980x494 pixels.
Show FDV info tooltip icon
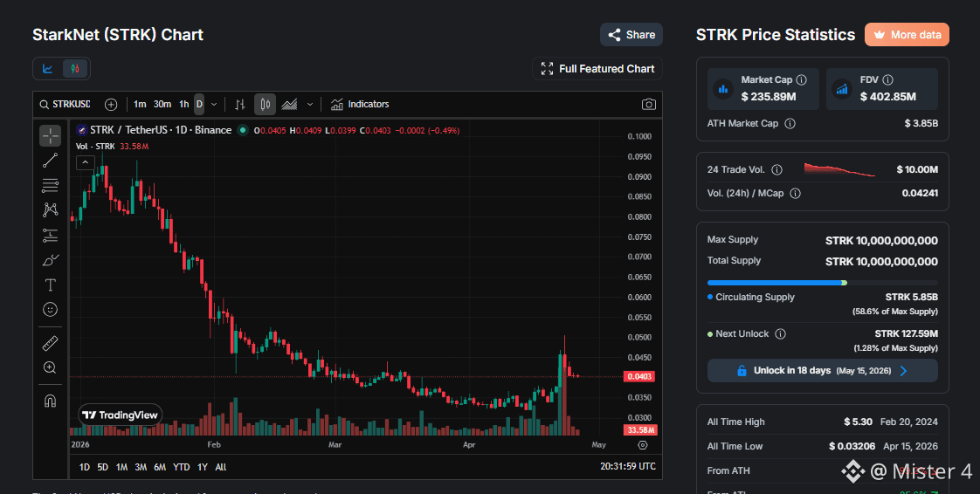coord(887,80)
